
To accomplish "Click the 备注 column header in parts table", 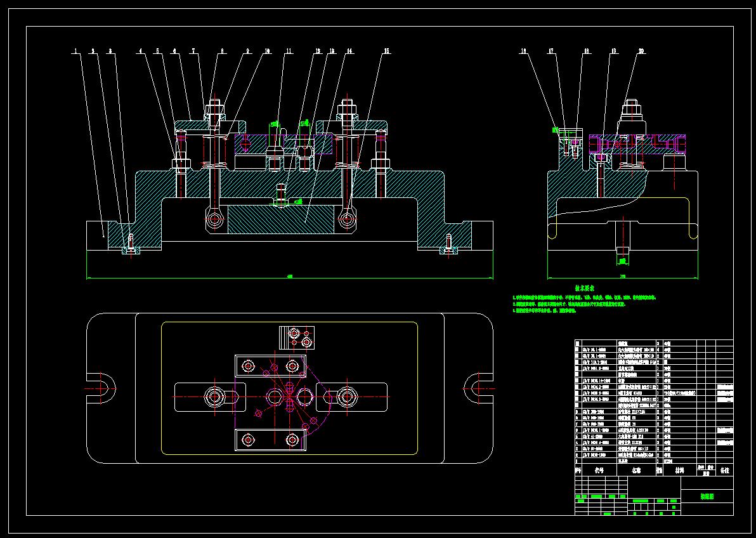I will tap(725, 471).
